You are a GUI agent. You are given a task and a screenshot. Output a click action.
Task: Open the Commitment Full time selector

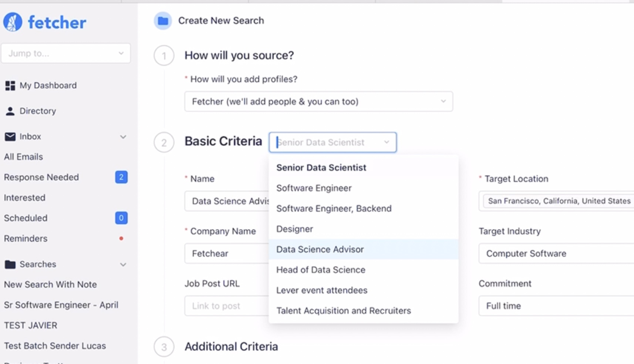[x=555, y=306]
